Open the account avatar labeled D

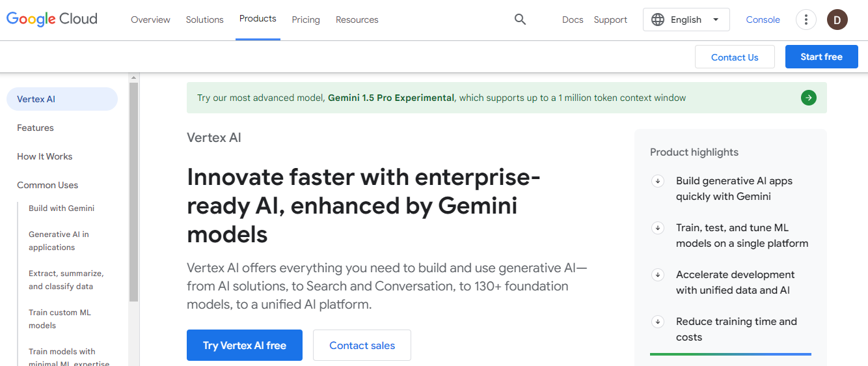[837, 20]
